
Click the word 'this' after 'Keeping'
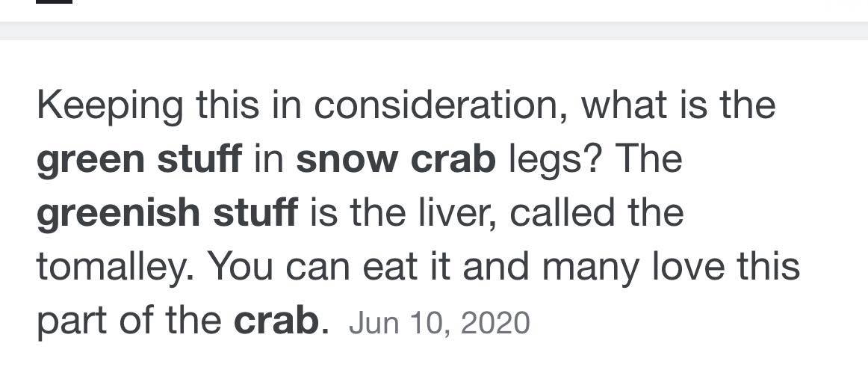[x=228, y=105]
